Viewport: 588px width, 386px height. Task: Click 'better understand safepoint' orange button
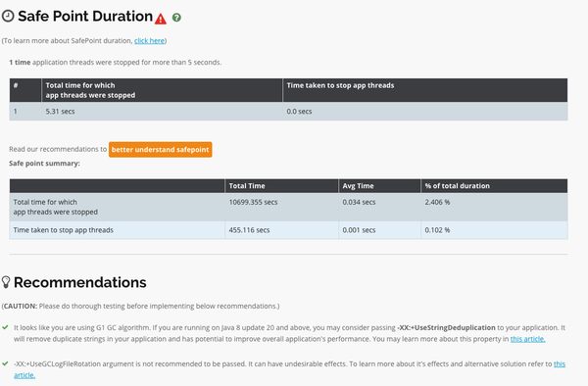tap(160, 150)
